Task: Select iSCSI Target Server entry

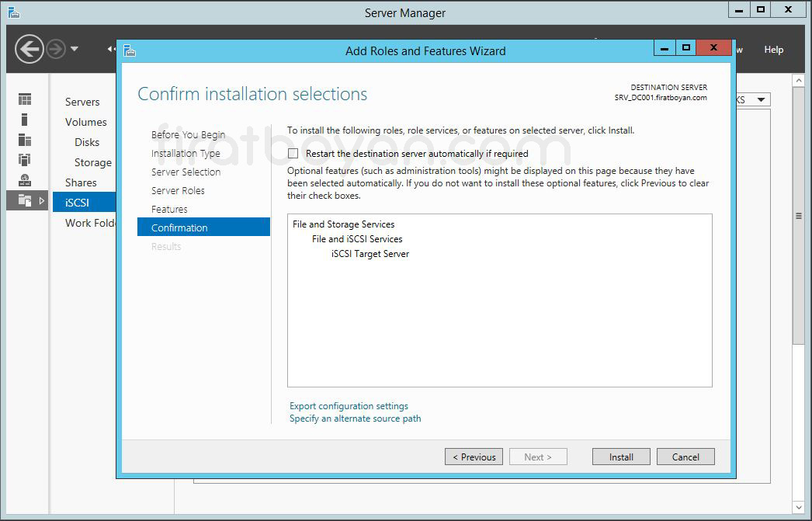Action: [x=370, y=254]
